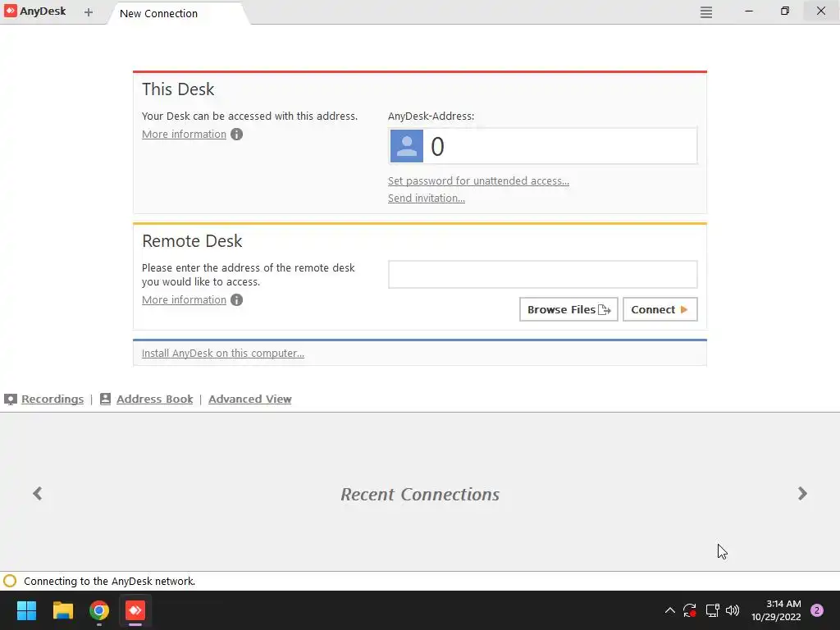Show previous recent connections with left arrow
Viewport: 840px width, 630px height.
point(38,493)
